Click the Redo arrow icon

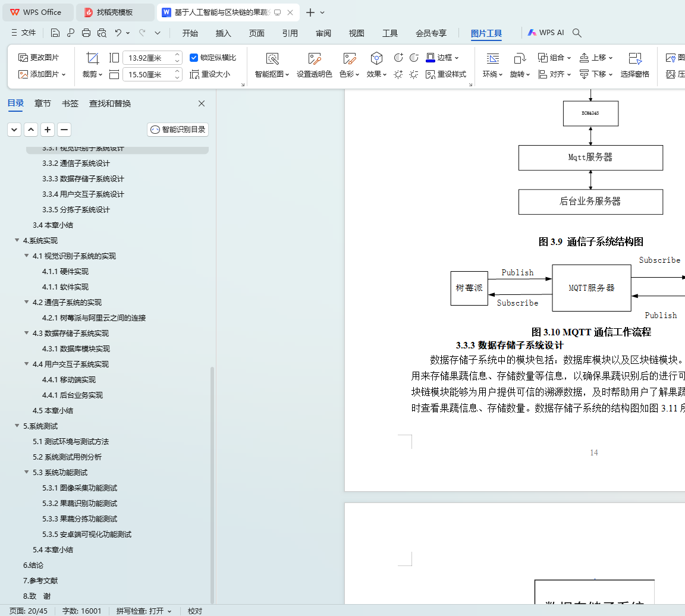point(142,33)
